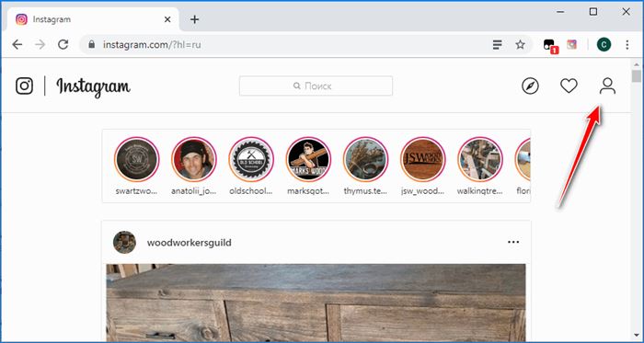Open the Explore compass icon

pos(530,86)
